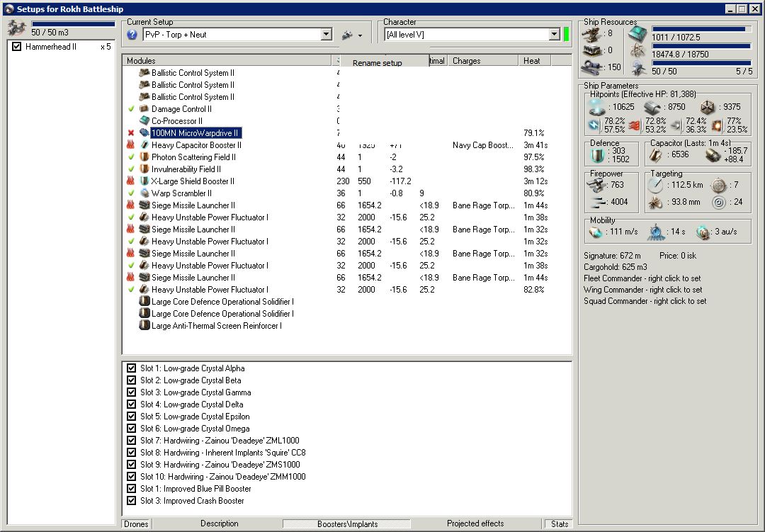Click the X-Large Shield Booster II module icon
Image resolution: width=765 pixels, height=532 pixels.
click(x=144, y=181)
